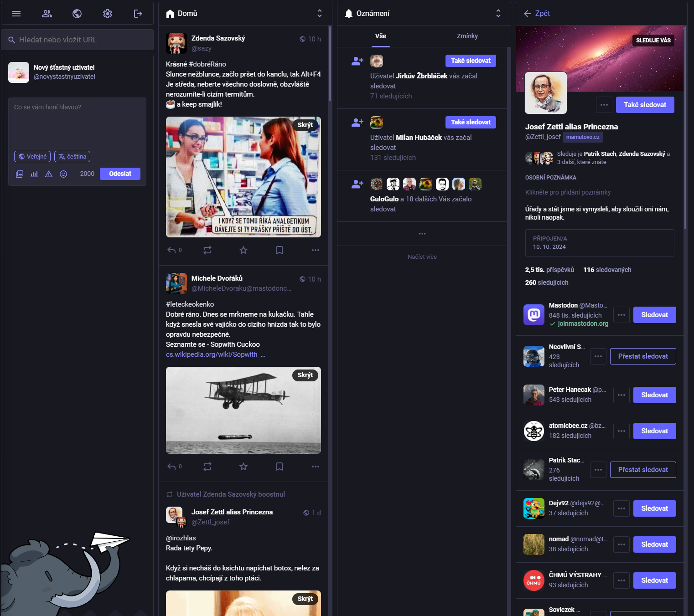
Task: Favourite Michele Dvořáků's post with star
Action: point(243,467)
